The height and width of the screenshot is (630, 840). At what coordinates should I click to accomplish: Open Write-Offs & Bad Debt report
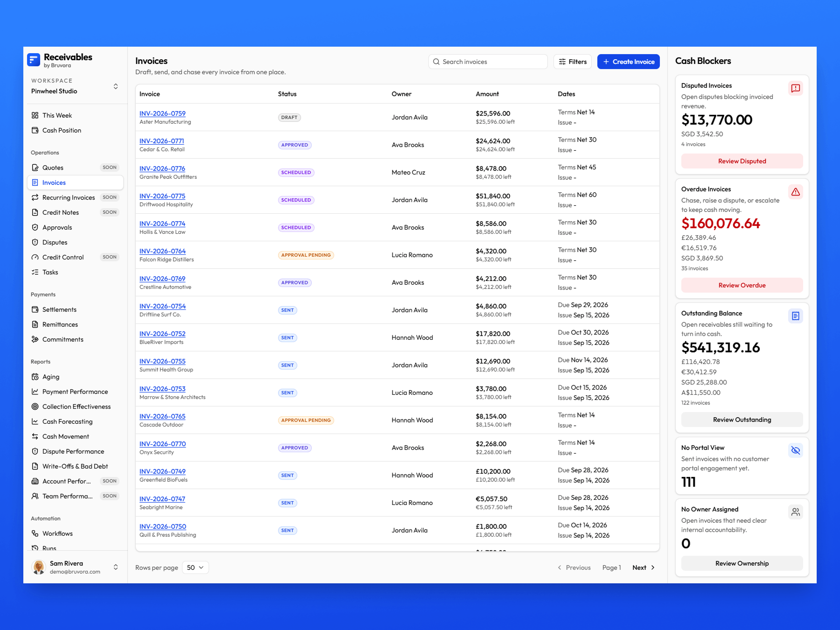pyautogui.click(x=75, y=466)
